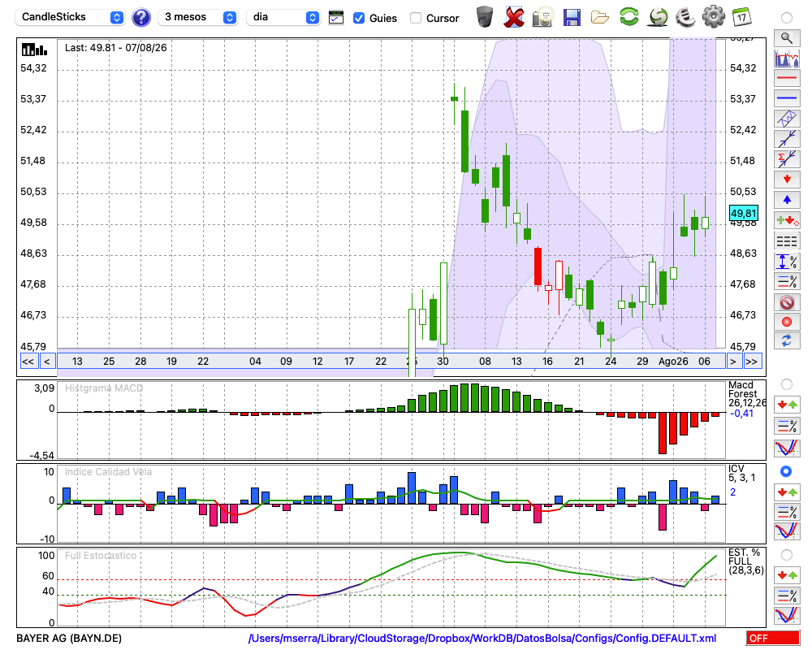Open the 3 mesos period dropdown
Screen dimensions: 812x650
tap(197, 17)
